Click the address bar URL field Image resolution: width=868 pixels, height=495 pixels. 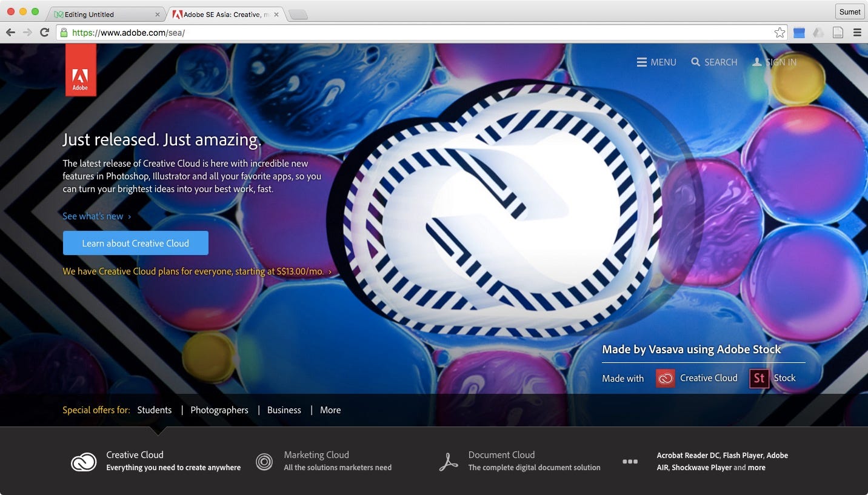tap(421, 33)
